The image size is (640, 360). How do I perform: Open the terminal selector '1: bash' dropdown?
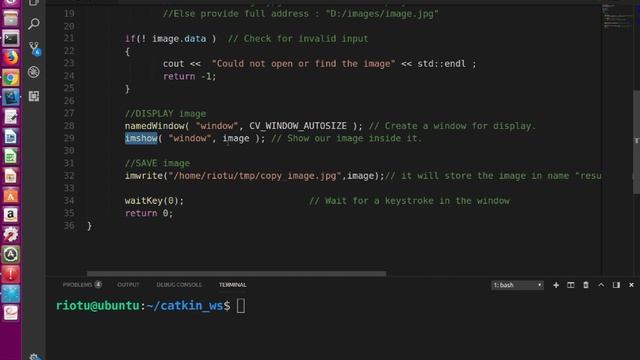(x=517, y=285)
